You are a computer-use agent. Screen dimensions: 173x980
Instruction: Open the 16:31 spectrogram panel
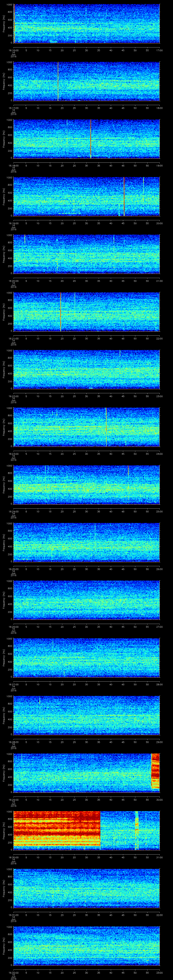pos(87,888)
